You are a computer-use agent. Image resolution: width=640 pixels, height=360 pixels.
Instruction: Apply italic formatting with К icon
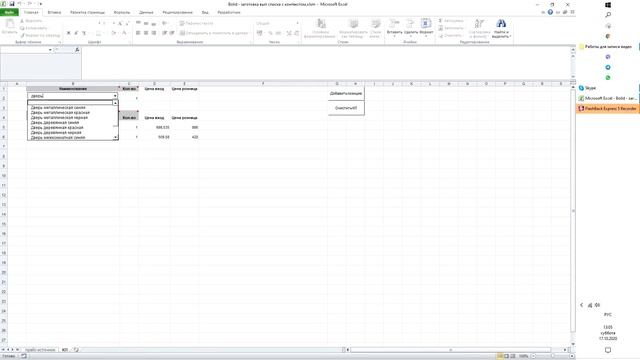pos(76,33)
